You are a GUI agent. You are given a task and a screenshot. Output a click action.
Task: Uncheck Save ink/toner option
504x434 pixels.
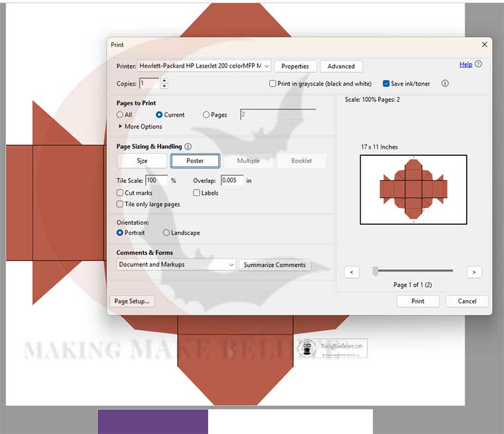pos(386,83)
